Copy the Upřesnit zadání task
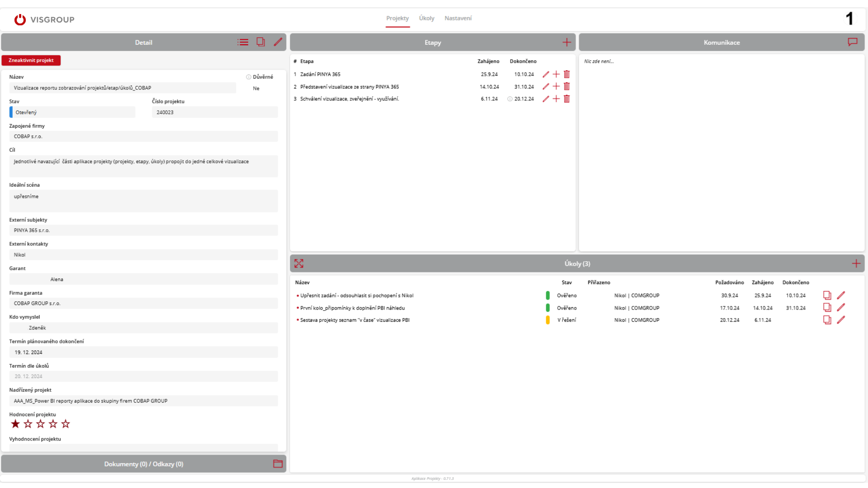The image size is (868, 488). 827,296
